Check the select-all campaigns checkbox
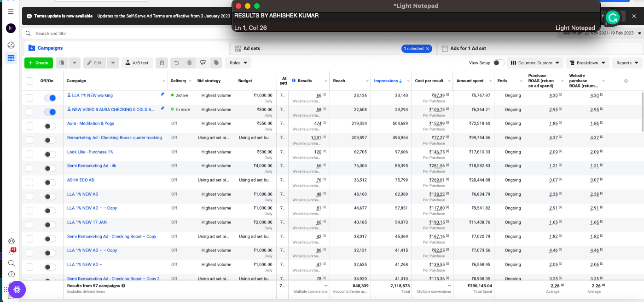Viewport: 644px width, 302px height. [x=29, y=80]
